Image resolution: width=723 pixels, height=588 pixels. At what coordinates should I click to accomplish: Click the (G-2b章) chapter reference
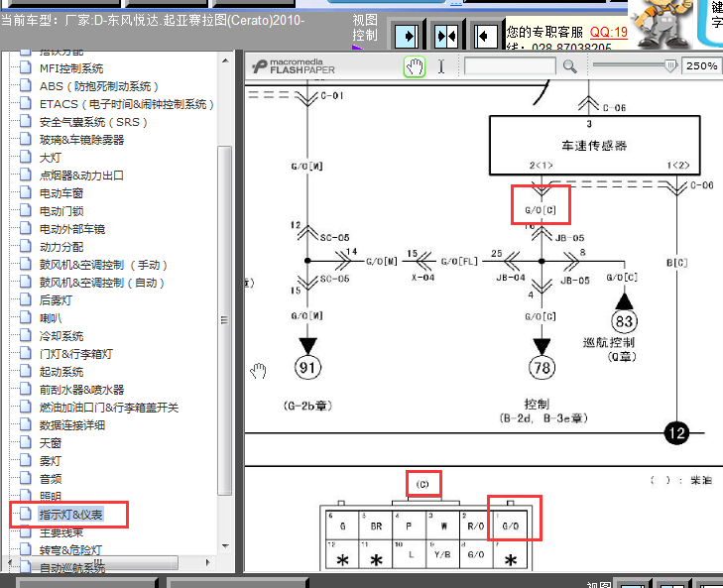307,406
